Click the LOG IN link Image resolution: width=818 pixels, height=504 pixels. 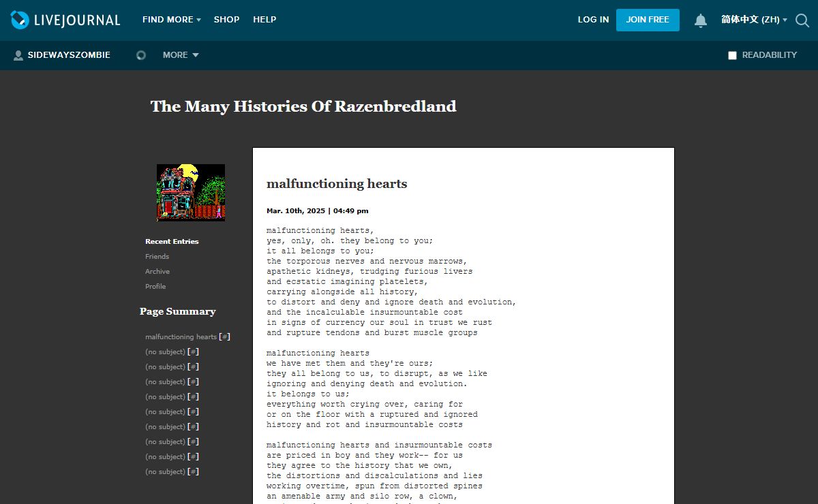click(593, 20)
